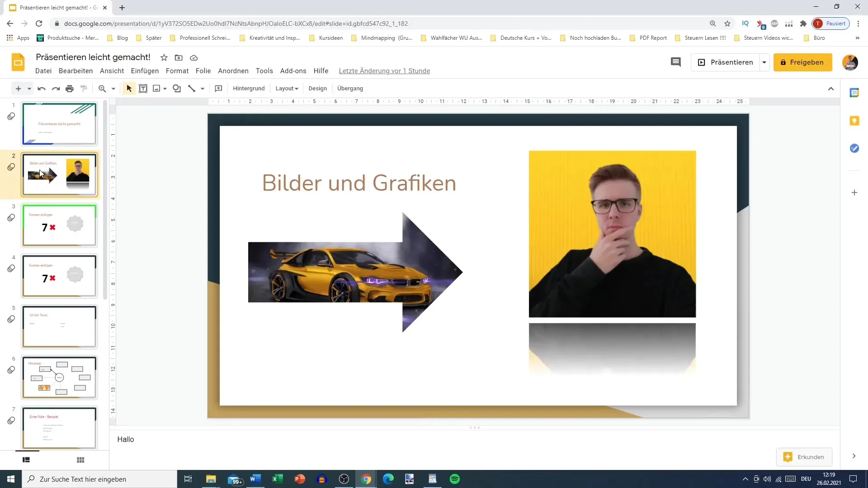Collapse the menus with the up chevron
The height and width of the screenshot is (488, 868).
coord(831,89)
